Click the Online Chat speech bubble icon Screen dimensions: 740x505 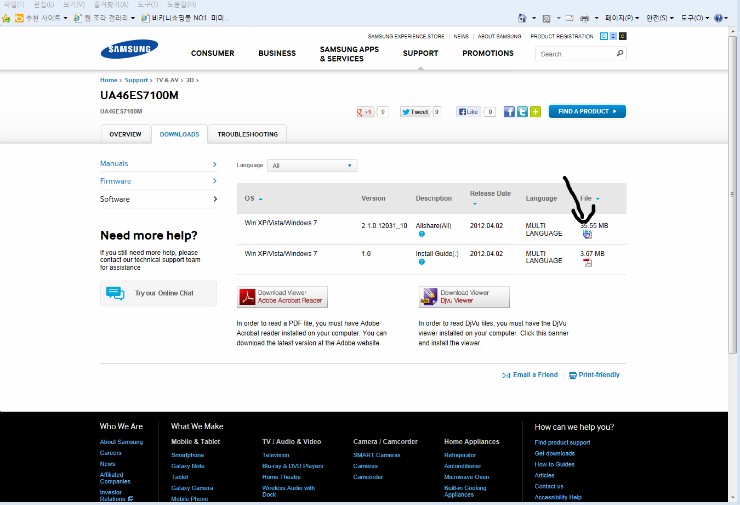click(115, 294)
